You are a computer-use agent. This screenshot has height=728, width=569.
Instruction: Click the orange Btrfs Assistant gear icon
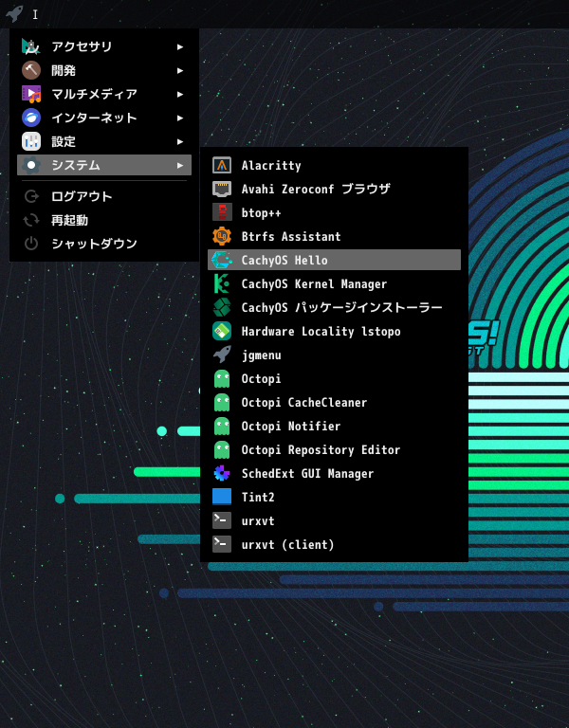(222, 236)
